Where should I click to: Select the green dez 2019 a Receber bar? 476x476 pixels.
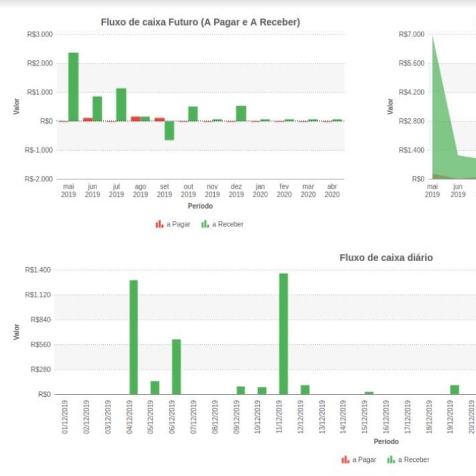(241, 114)
